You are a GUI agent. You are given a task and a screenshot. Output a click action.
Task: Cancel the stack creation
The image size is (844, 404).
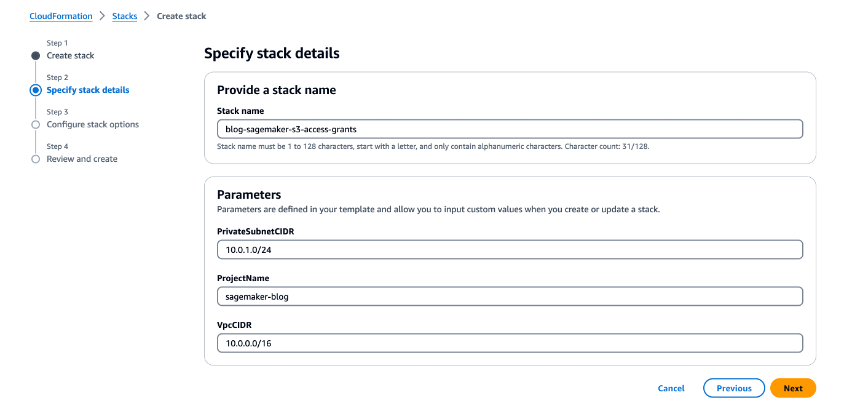coord(671,388)
